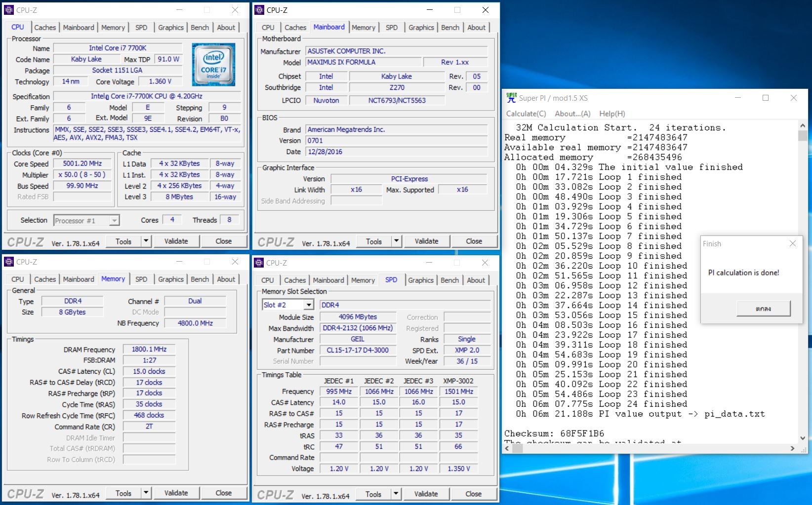Click Tools button in CPU window
812x505 pixels.
tap(123, 241)
